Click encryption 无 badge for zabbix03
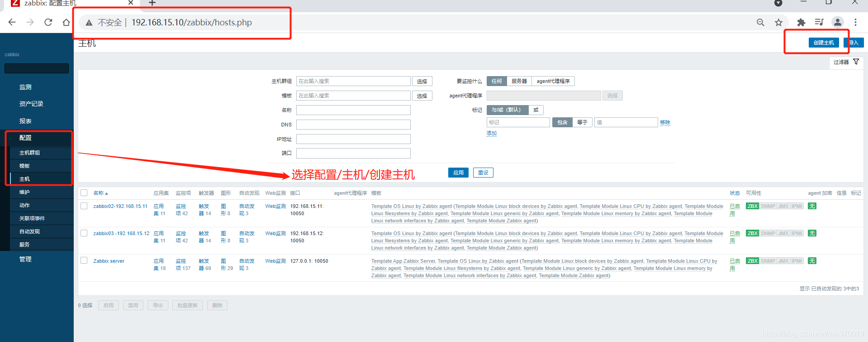The image size is (868, 342). [x=812, y=233]
